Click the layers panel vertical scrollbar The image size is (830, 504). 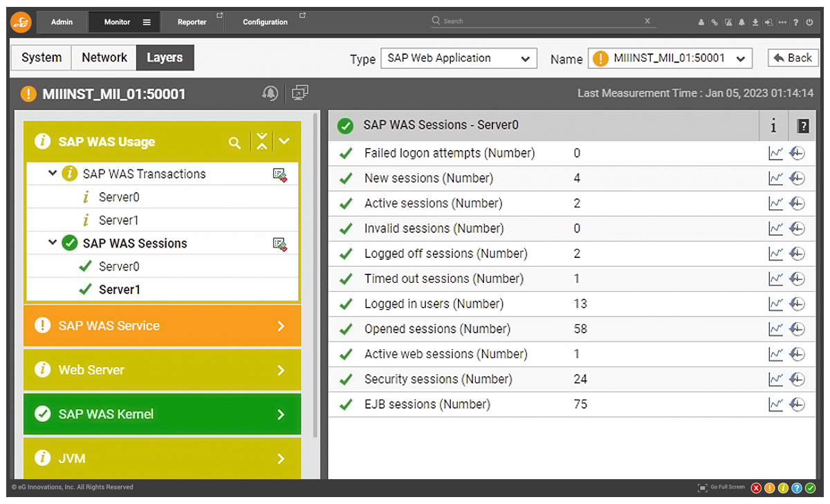point(316,277)
